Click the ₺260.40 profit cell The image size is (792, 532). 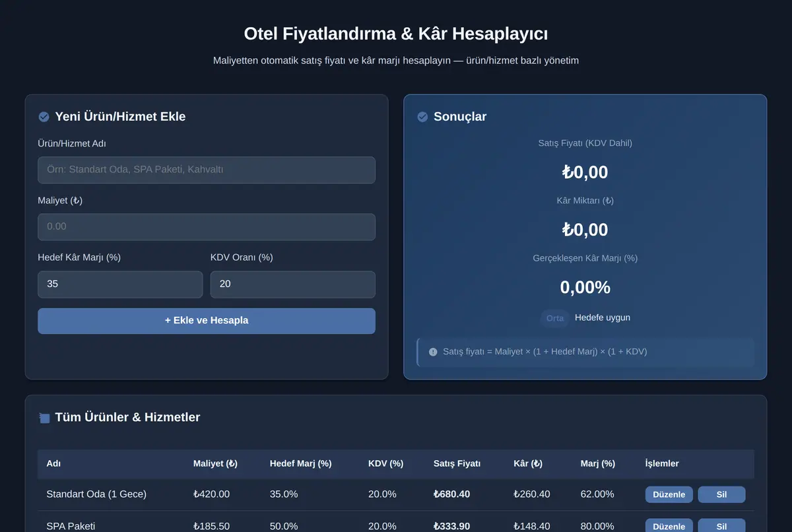click(532, 494)
